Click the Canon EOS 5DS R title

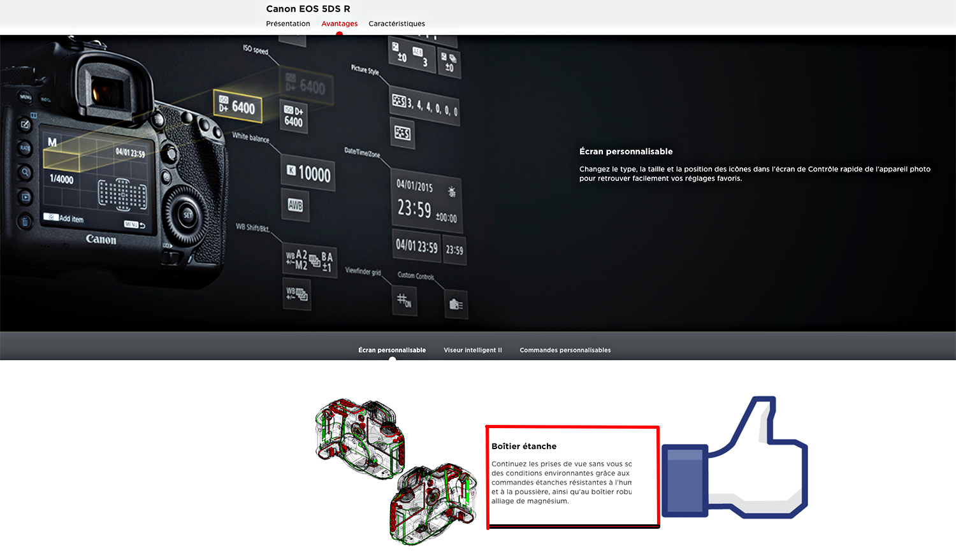[308, 9]
